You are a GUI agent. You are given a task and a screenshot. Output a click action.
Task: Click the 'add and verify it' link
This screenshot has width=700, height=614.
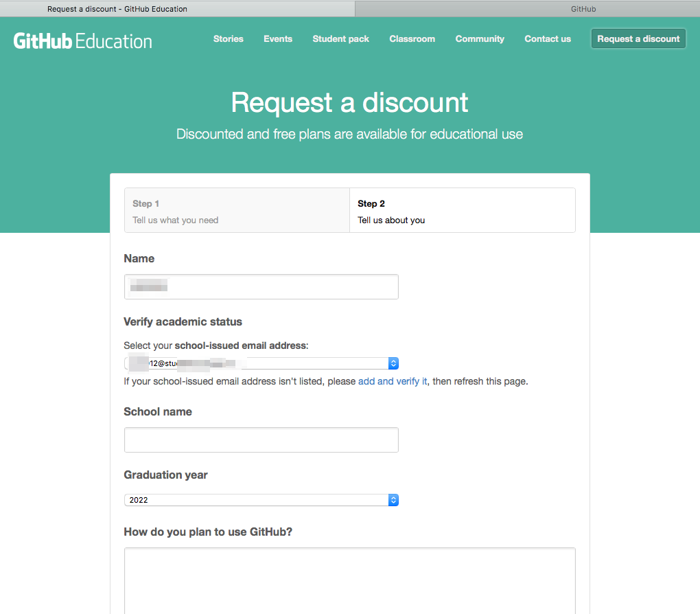[393, 381]
